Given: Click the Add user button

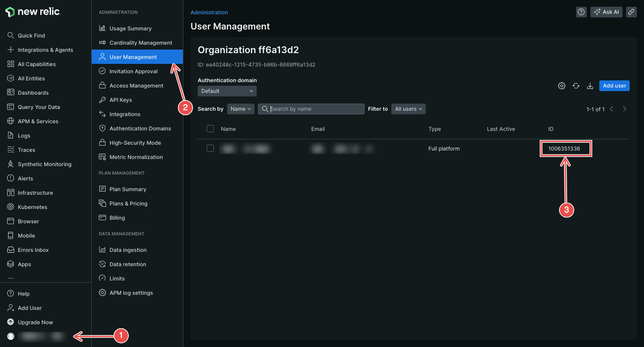Looking at the screenshot, I should pyautogui.click(x=614, y=85).
